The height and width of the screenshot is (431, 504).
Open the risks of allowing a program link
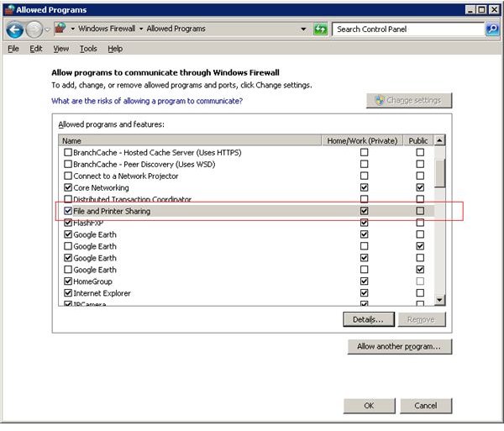147,101
